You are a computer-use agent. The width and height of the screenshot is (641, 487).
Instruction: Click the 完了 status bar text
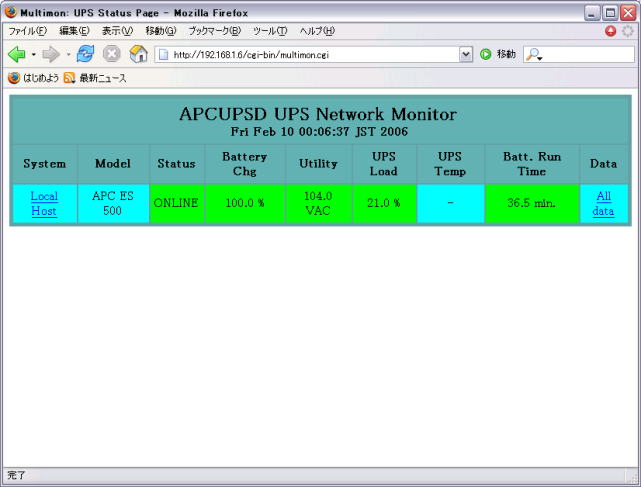tap(16, 476)
